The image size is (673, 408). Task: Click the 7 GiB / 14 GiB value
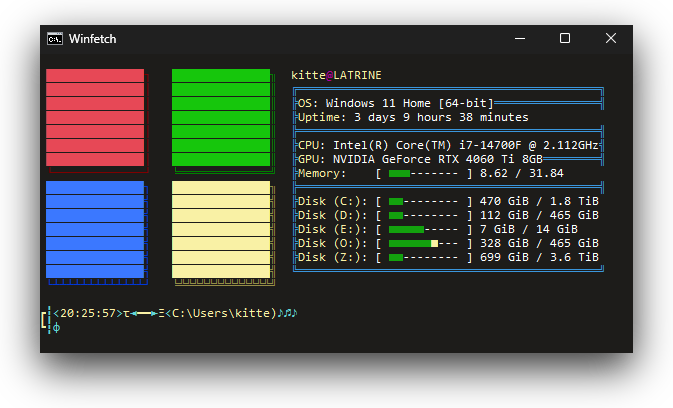pyautogui.click(x=529, y=229)
